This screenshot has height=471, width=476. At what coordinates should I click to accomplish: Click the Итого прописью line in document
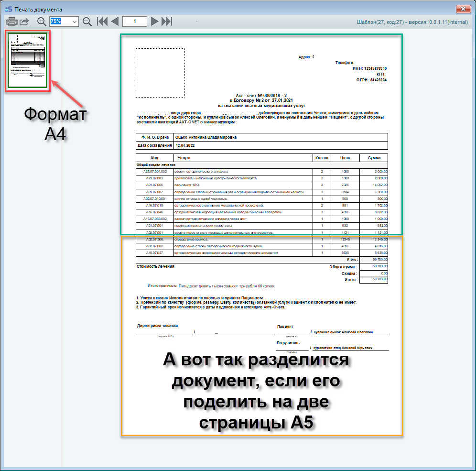[211, 286]
